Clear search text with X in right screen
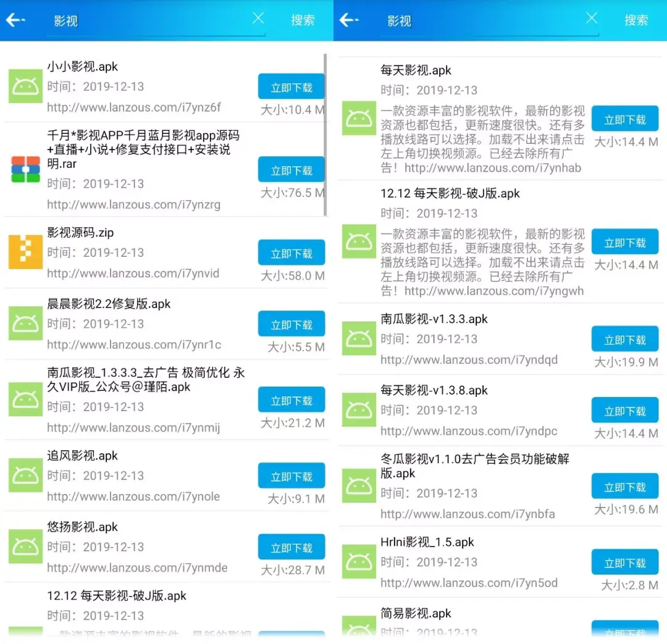Image resolution: width=667 pixels, height=644 pixels. click(x=591, y=18)
